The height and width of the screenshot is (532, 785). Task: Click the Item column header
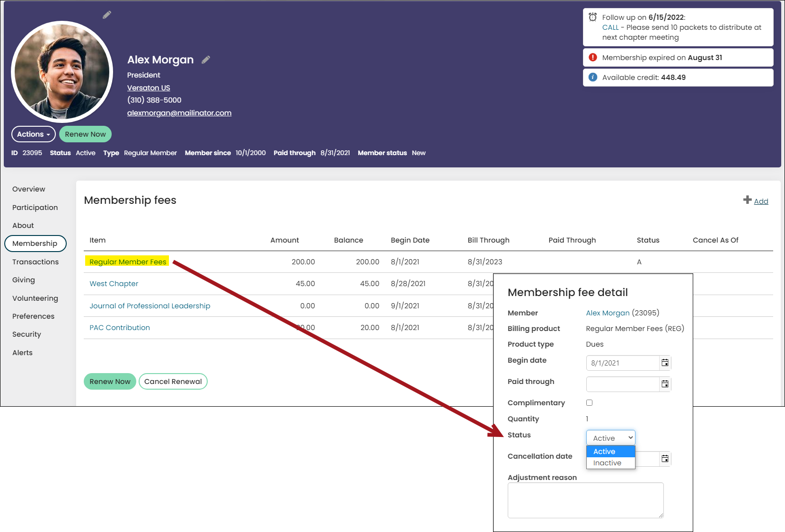(x=97, y=240)
